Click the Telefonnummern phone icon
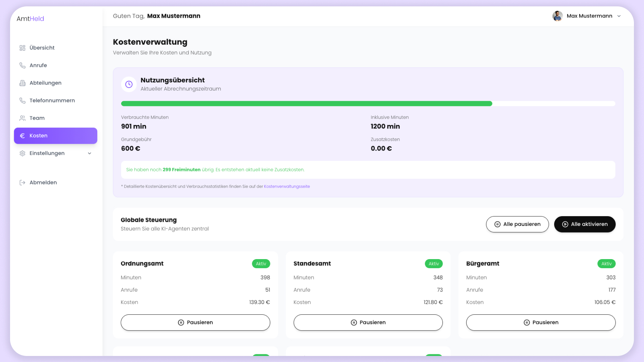This screenshot has height=362, width=644. (x=22, y=101)
